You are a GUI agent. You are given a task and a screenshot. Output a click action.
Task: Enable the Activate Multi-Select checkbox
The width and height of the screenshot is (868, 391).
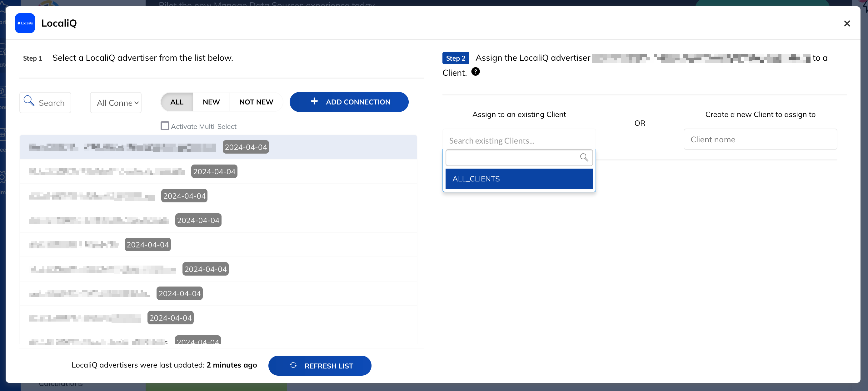tap(165, 126)
